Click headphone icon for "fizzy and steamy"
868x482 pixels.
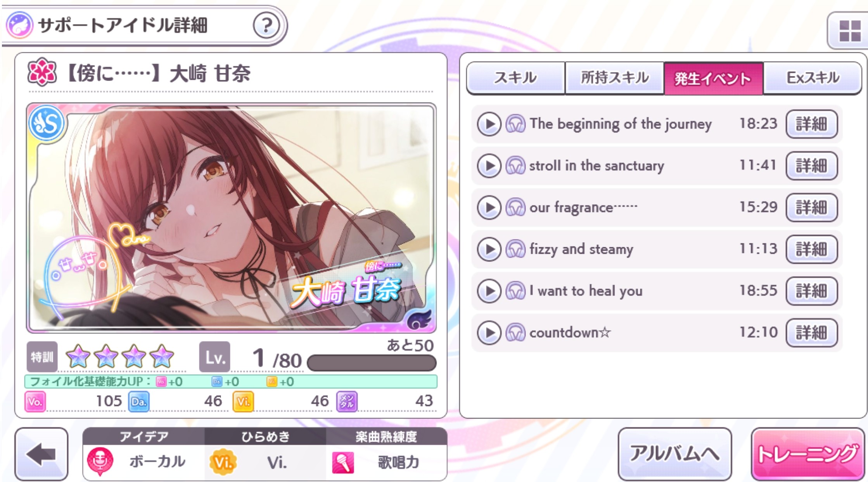coord(515,249)
